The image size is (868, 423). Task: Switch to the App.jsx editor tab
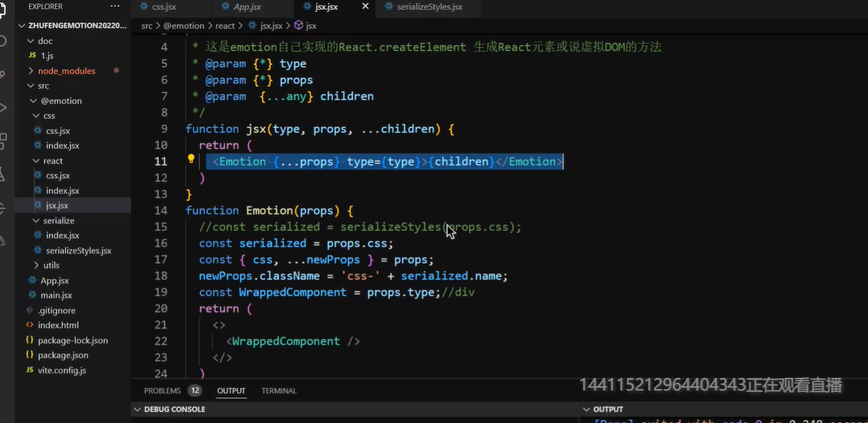click(247, 7)
